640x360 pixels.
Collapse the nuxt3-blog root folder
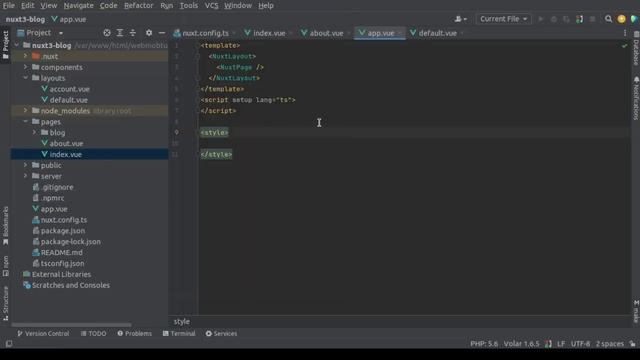tap(16, 45)
